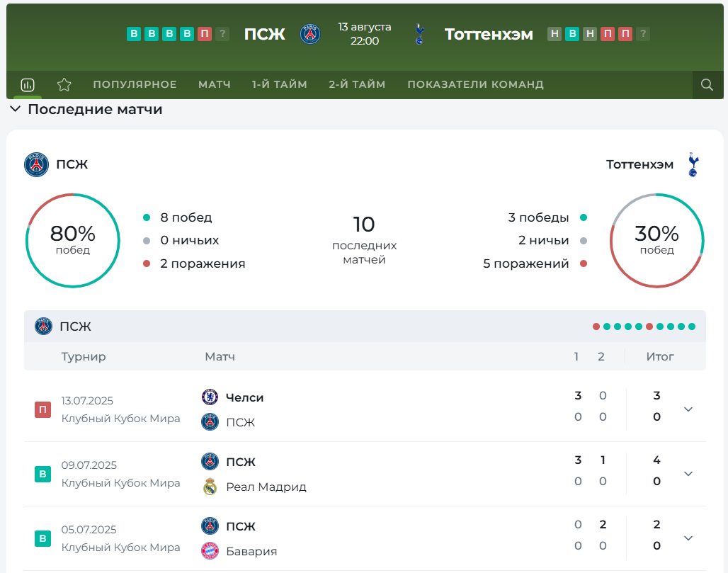Open the 1-й тайм tab
728x573 pixels.
(x=280, y=84)
